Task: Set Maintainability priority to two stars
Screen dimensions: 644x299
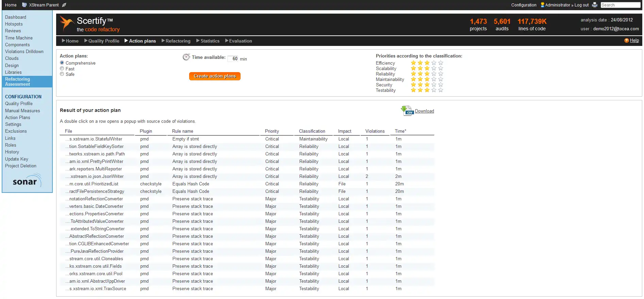Action: (x=420, y=79)
